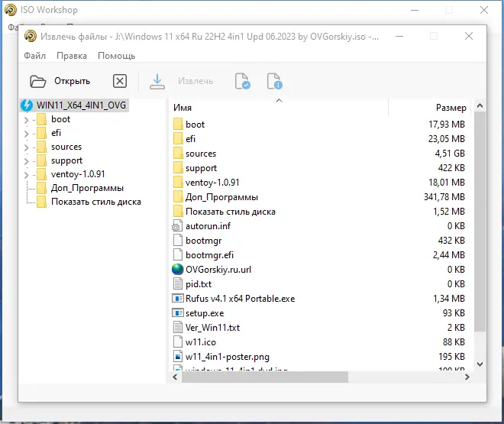The image size is (504, 424).
Task: Click the vertical scrollbar down arrow
Action: tap(480, 364)
